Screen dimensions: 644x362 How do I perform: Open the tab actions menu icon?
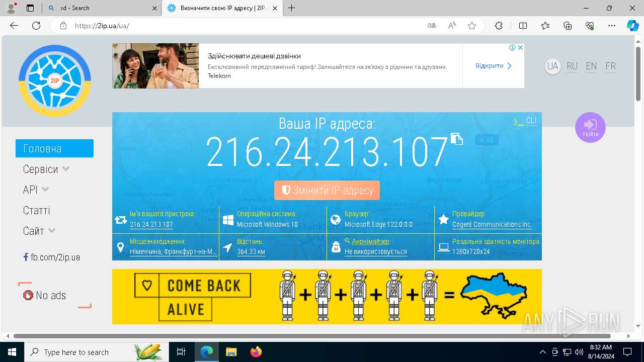coord(30,8)
